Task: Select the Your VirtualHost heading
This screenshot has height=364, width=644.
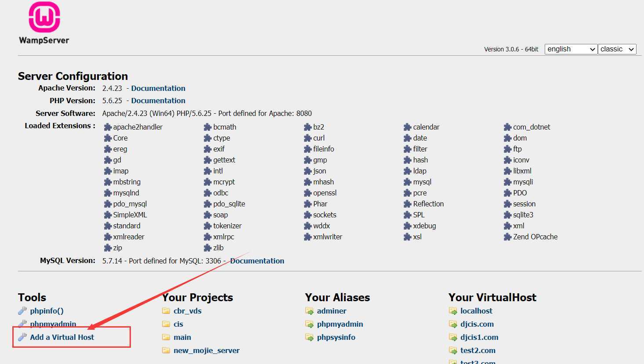Action: tap(492, 297)
